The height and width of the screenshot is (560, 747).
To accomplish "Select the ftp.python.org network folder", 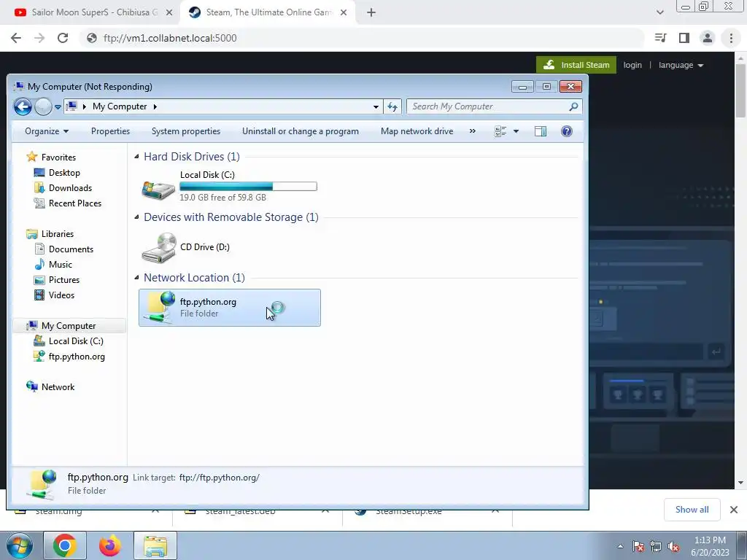I will 230,308.
